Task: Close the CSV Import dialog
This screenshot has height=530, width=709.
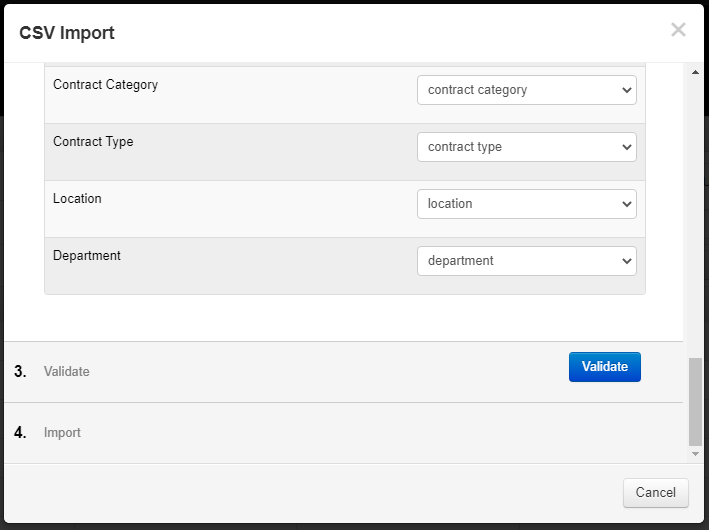Action: click(x=678, y=30)
